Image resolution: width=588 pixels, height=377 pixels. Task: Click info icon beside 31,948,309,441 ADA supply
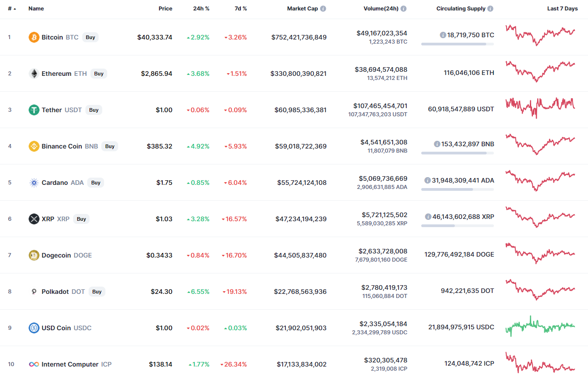click(428, 180)
